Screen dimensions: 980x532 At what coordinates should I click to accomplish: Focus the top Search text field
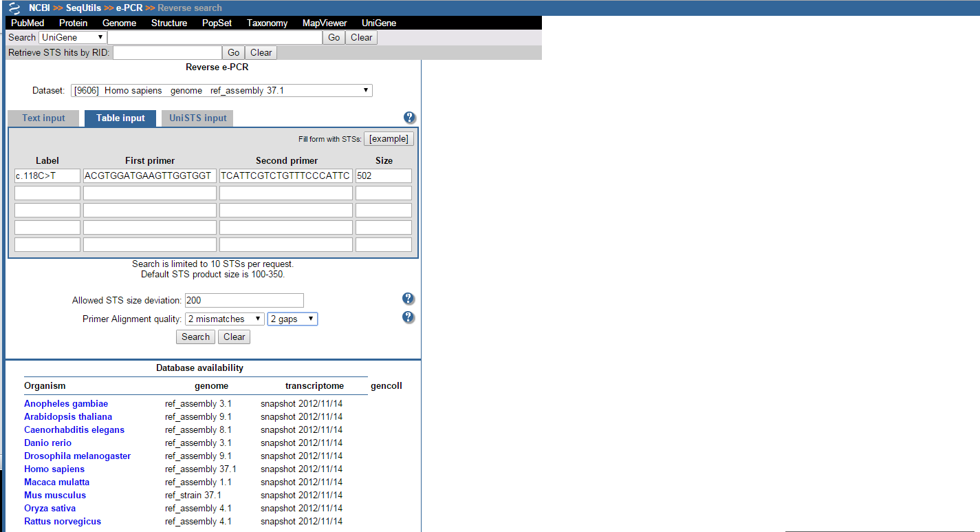[215, 37]
